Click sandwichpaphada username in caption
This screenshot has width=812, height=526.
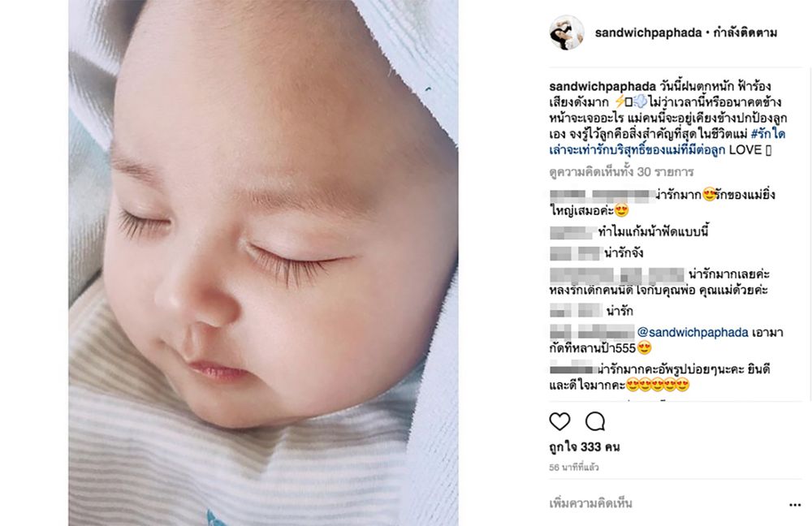(603, 86)
